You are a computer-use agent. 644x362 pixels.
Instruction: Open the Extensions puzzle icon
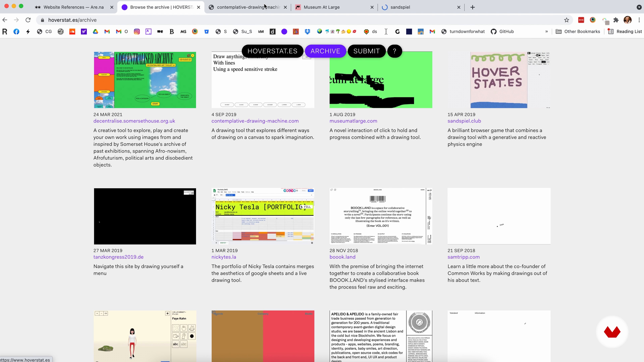pyautogui.click(x=616, y=20)
